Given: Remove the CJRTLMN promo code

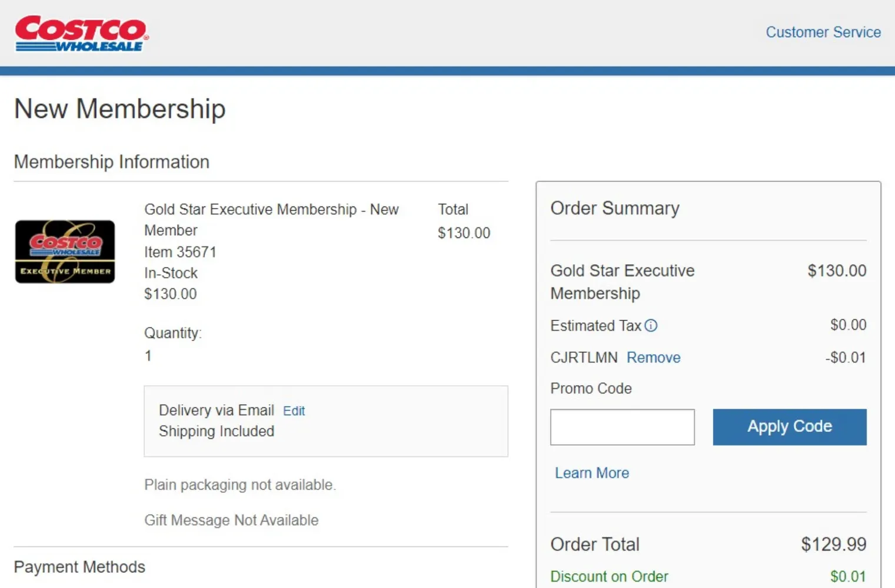Looking at the screenshot, I should (x=653, y=358).
